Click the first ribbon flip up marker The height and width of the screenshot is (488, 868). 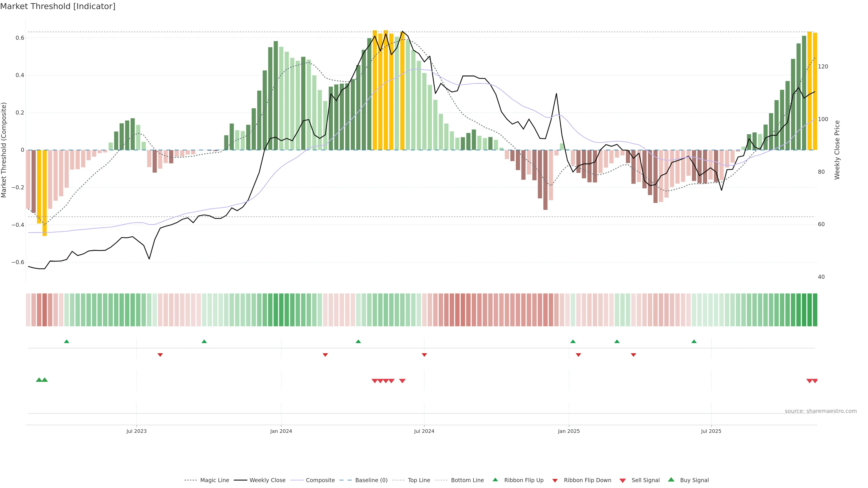pyautogui.click(x=67, y=342)
